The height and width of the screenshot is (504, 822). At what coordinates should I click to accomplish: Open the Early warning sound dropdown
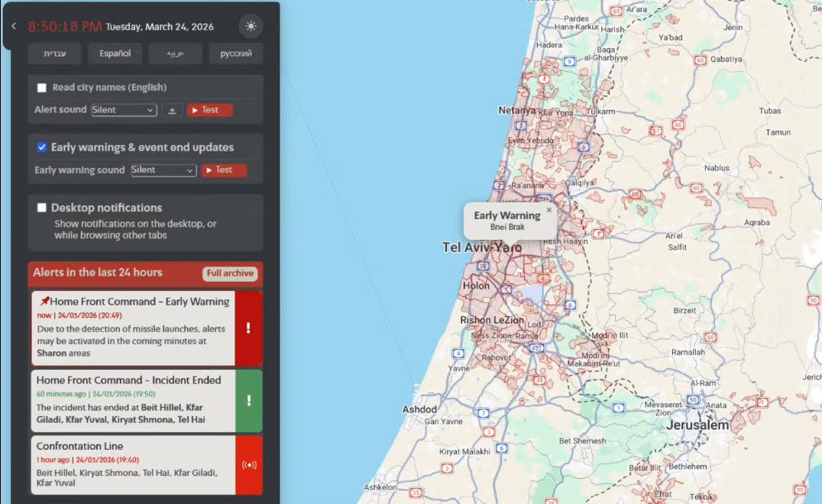(x=163, y=170)
